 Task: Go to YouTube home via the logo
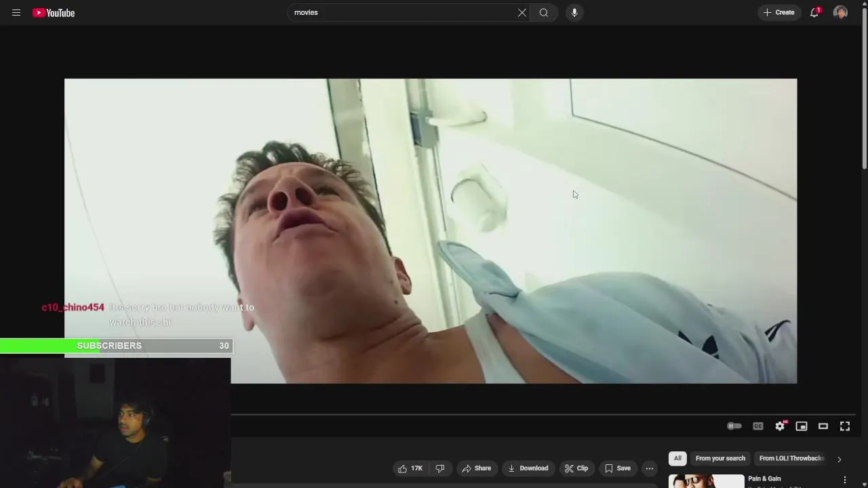54,13
